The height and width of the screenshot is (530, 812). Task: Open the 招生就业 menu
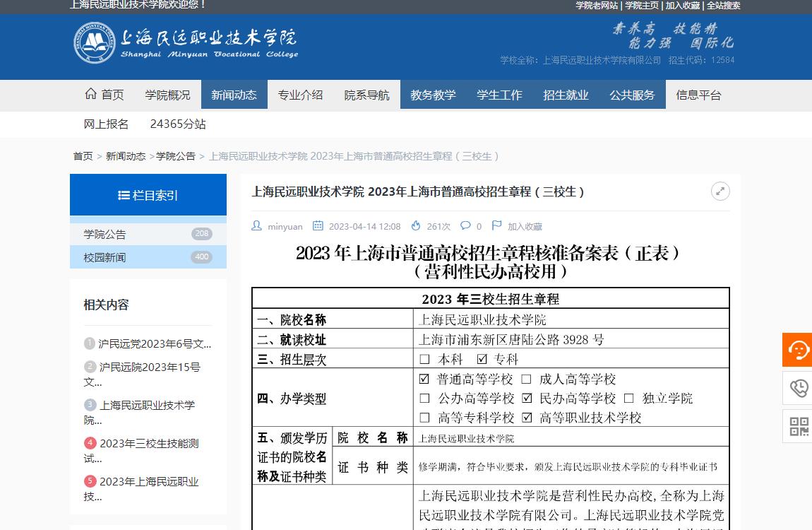point(566,95)
